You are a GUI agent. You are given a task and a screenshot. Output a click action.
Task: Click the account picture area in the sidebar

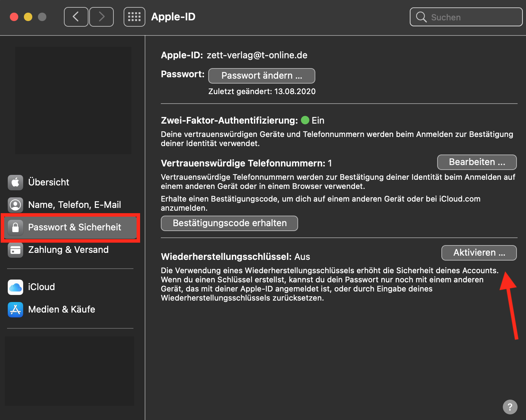pyautogui.click(x=73, y=100)
